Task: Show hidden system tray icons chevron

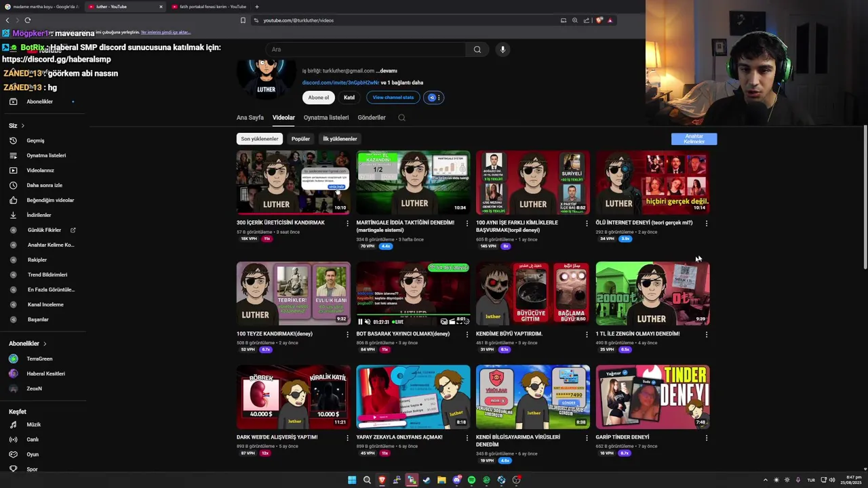Action: [766, 480]
